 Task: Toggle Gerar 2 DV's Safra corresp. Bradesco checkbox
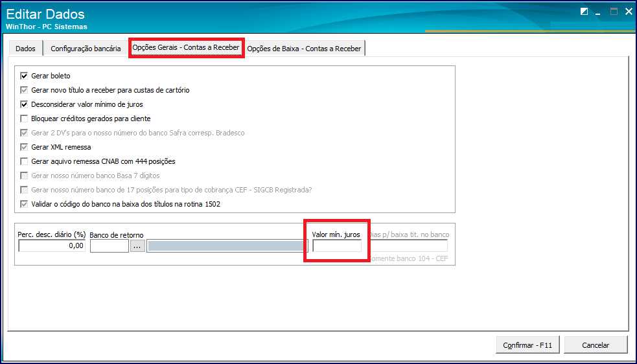24,133
